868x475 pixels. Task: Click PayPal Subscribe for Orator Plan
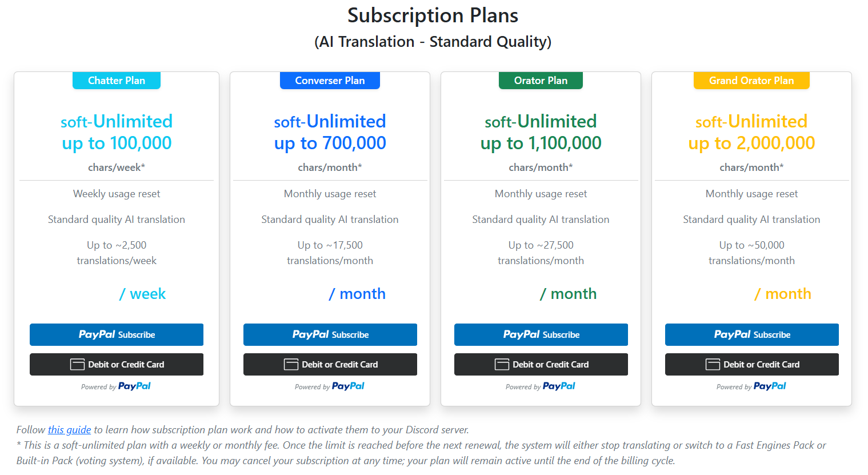tap(541, 334)
